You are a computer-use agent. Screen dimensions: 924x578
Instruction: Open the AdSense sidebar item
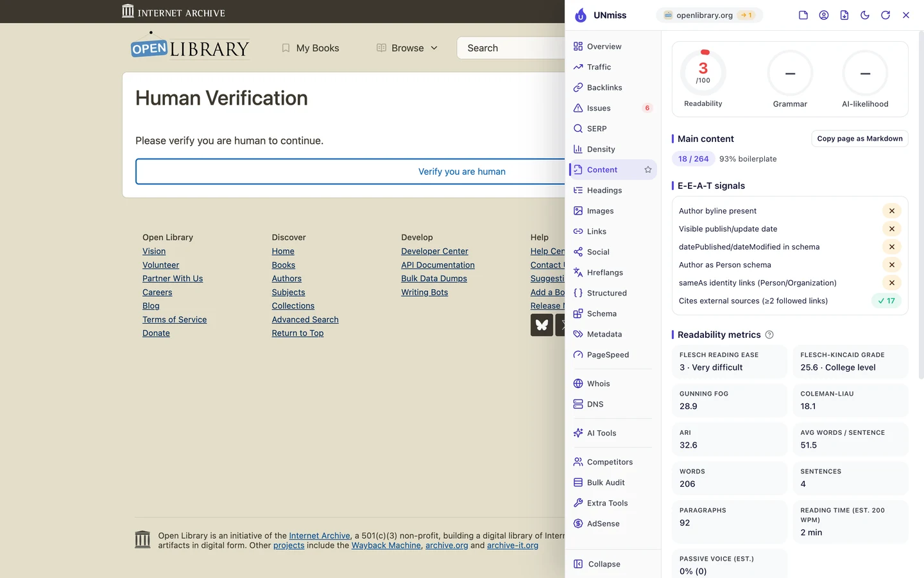coord(613,523)
